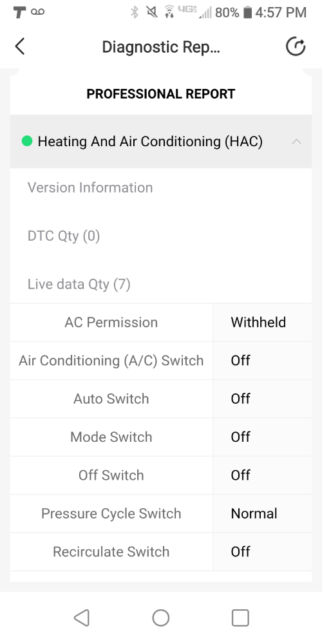The image size is (322, 644).
Task: Select the AC Permission row
Action: (161, 323)
